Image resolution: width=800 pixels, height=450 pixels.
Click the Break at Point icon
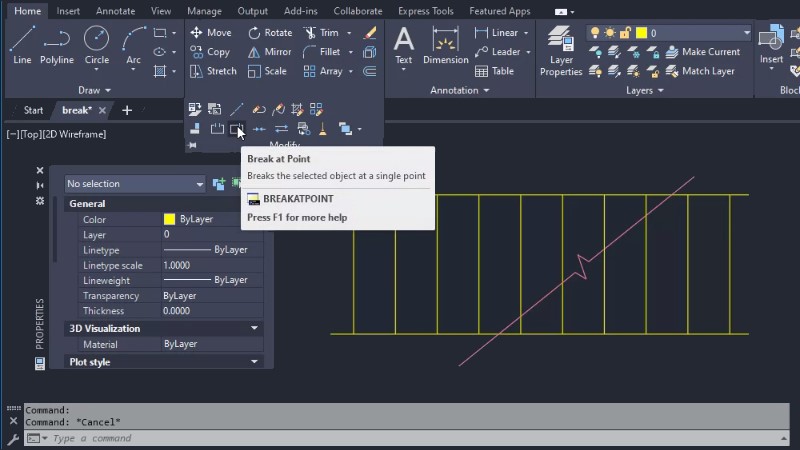click(x=237, y=129)
